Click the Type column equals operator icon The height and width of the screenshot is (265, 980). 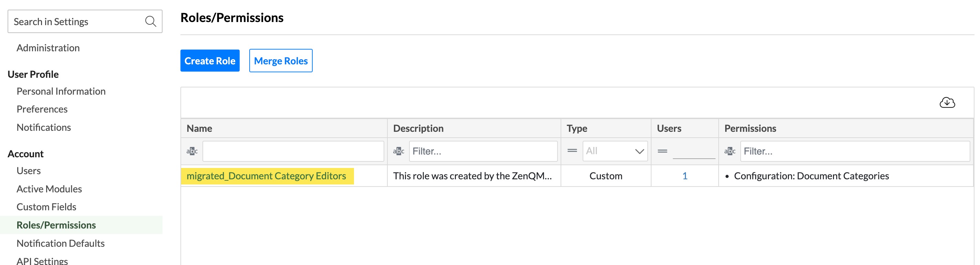point(572,150)
